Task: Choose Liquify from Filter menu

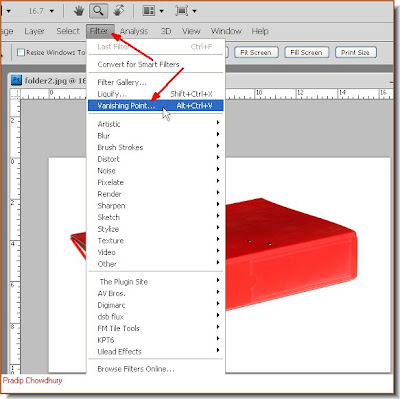Action: click(155, 94)
